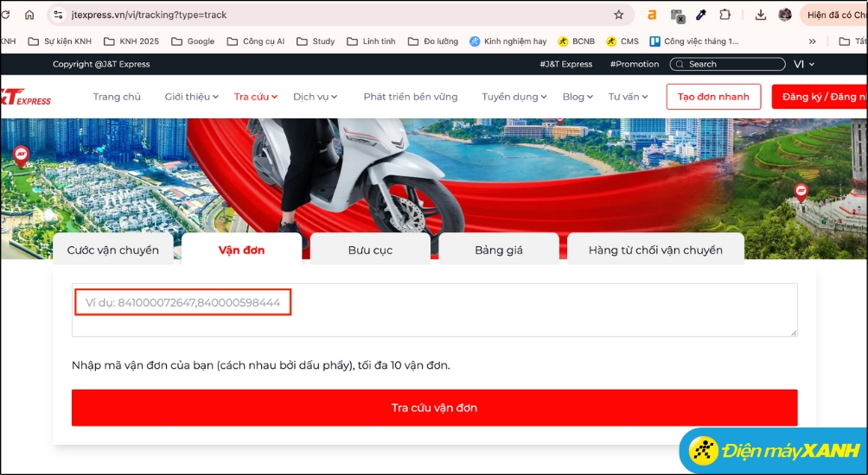This screenshot has width=868, height=475.
Task: Go to browser home page icon
Action: [29, 15]
